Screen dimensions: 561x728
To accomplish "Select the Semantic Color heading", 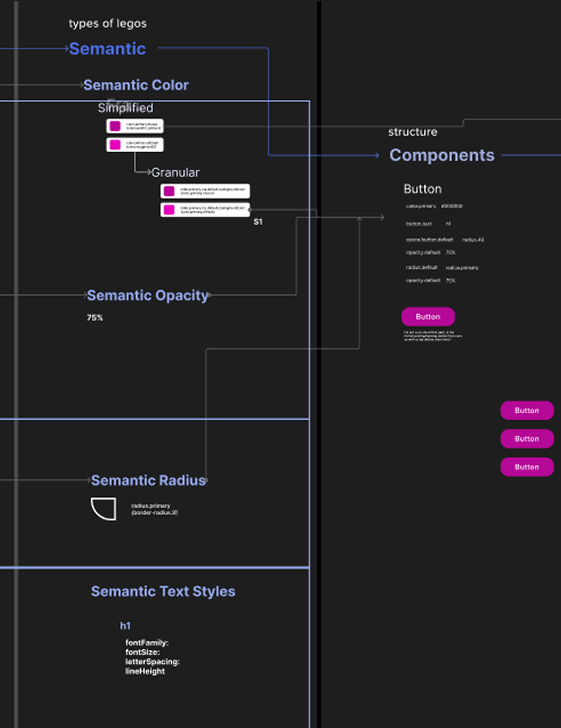I will tap(136, 85).
